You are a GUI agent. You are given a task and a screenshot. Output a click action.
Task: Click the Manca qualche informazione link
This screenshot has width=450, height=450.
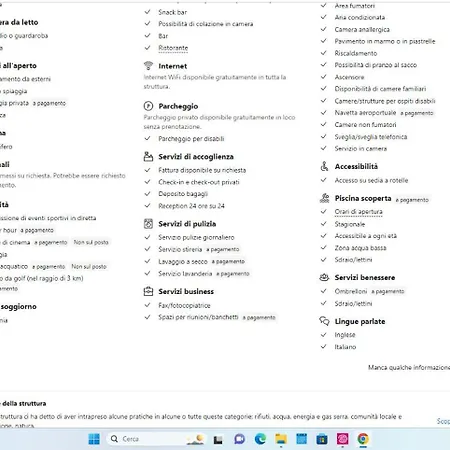tap(409, 367)
